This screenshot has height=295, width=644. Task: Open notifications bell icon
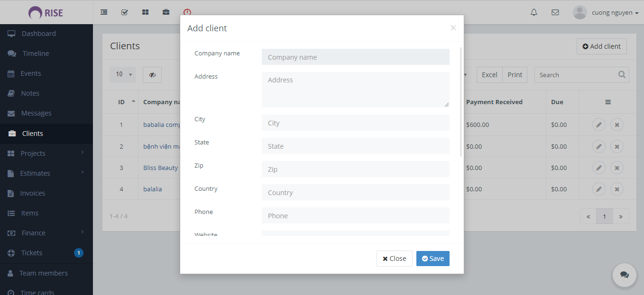[x=534, y=13]
